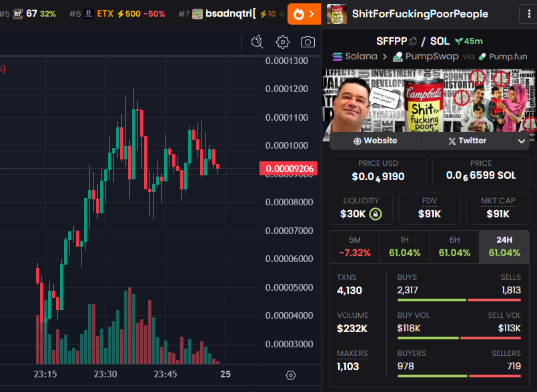Click the pair age sprout 45m indicator
The width and height of the screenshot is (537, 392).
coord(468,41)
